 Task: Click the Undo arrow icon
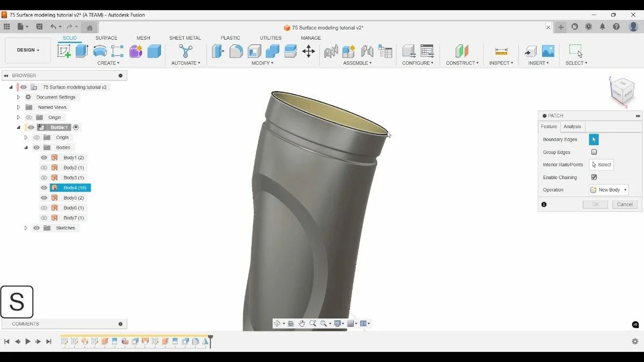(53, 27)
